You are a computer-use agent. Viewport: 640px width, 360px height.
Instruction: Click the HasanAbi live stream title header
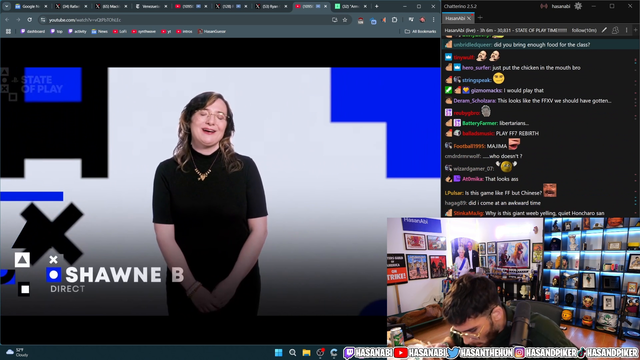click(506, 30)
